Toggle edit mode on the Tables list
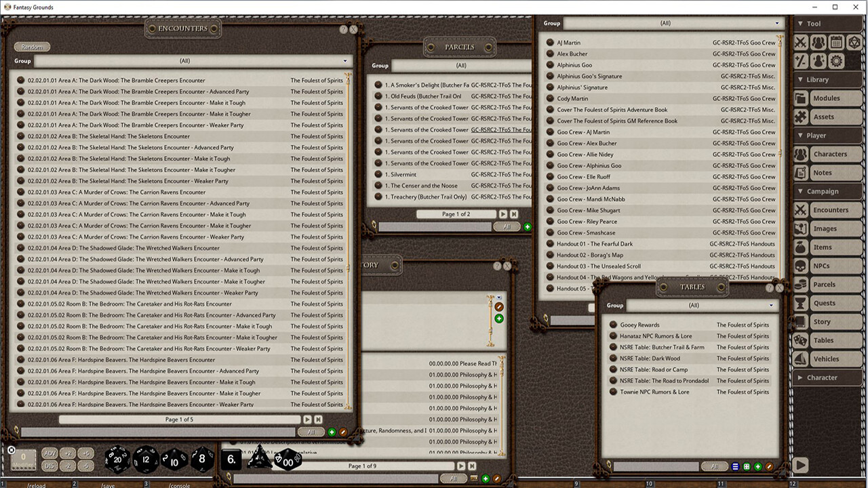This screenshot has width=868, height=488. 770,466
